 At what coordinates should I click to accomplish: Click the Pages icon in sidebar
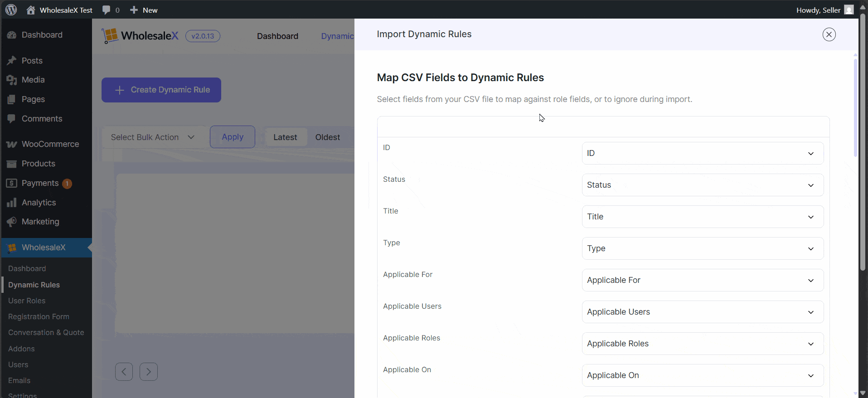tap(12, 99)
